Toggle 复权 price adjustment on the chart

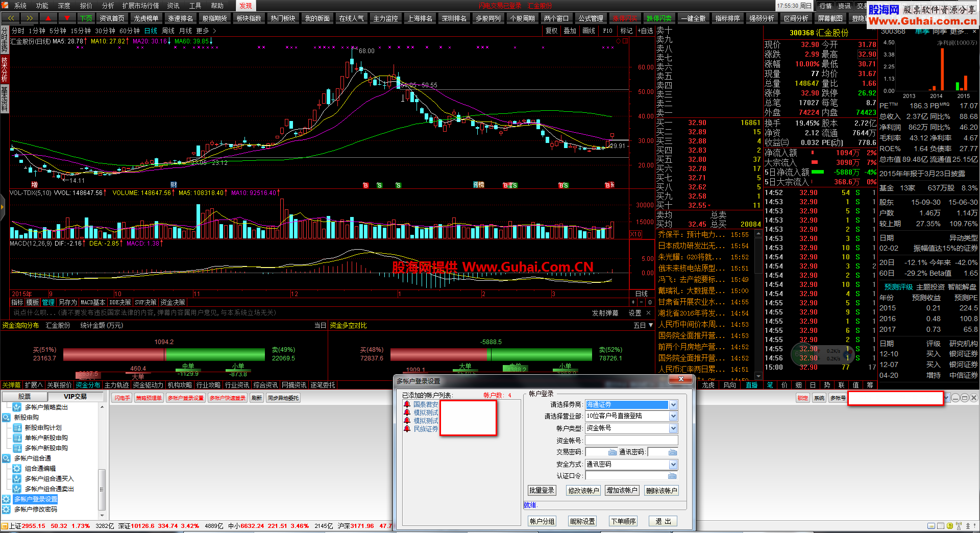[551, 31]
